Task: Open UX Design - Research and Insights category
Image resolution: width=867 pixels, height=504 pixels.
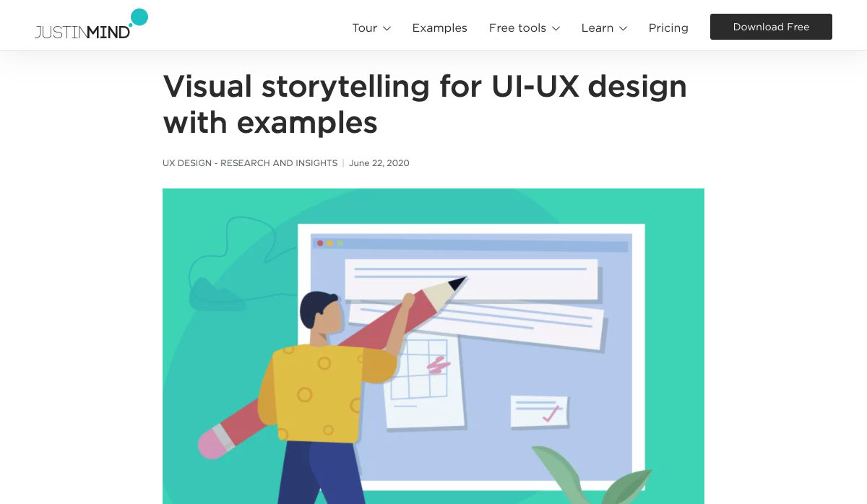Action: point(250,163)
